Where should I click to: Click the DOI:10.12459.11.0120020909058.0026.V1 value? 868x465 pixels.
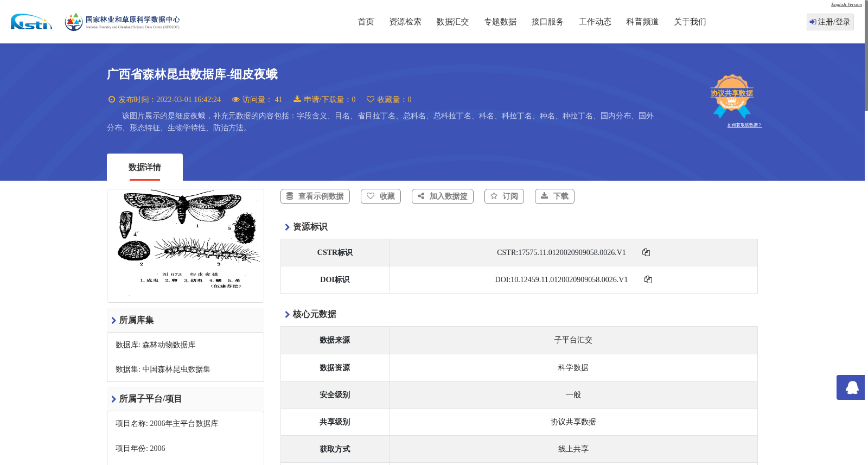click(561, 280)
